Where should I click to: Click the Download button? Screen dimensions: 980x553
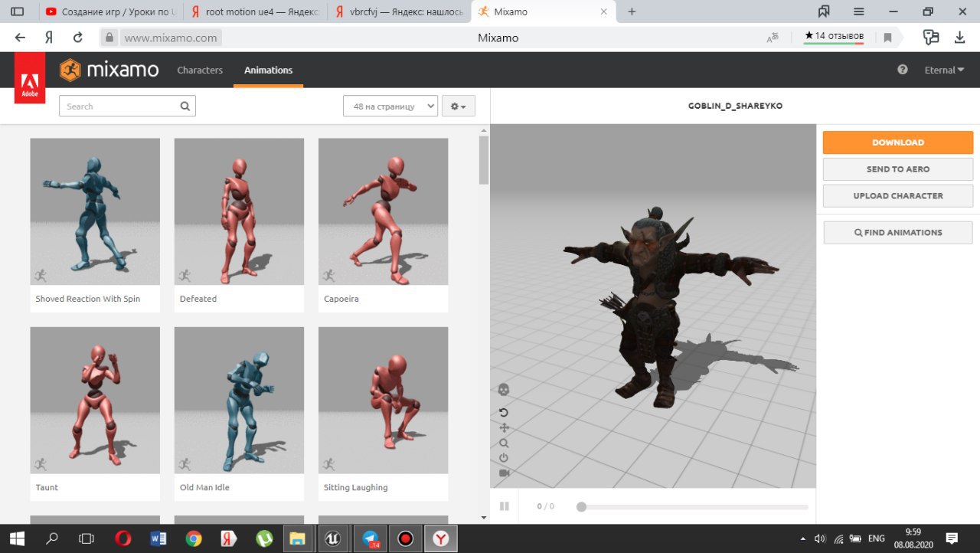[898, 142]
